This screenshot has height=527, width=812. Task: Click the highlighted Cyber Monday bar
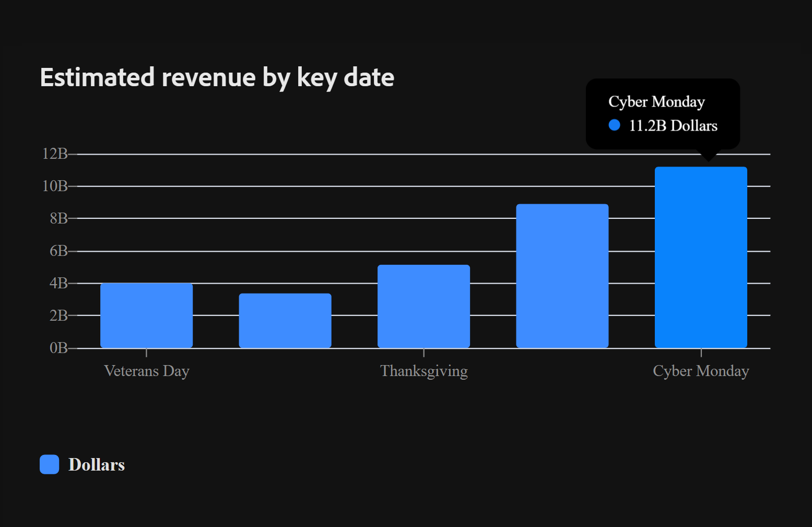click(x=701, y=257)
